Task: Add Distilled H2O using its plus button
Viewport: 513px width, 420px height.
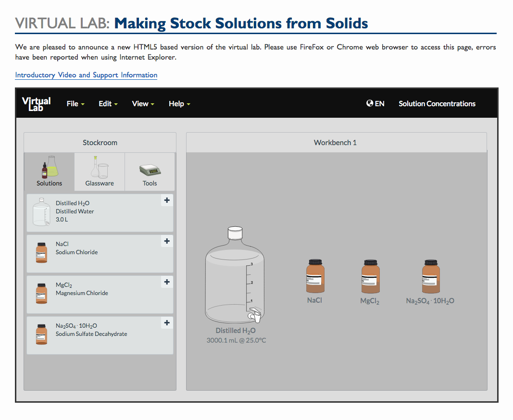Action: [166, 200]
